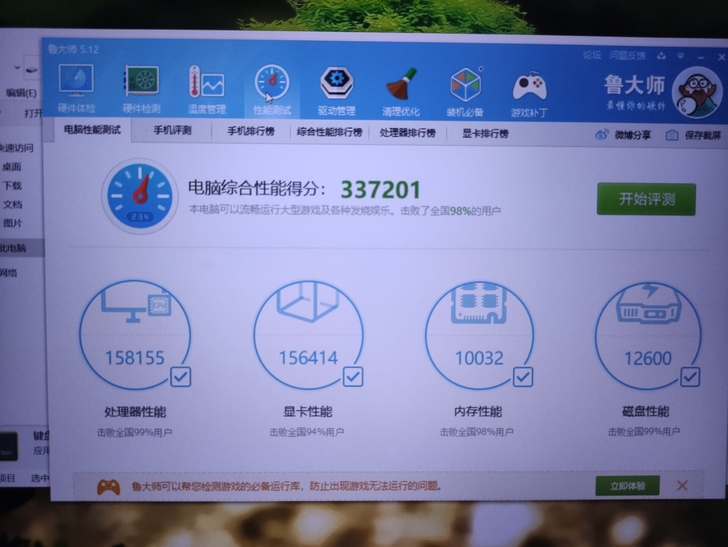Open the title bar dropdown menu arrow
The height and width of the screenshot is (547, 728).
coord(681,56)
